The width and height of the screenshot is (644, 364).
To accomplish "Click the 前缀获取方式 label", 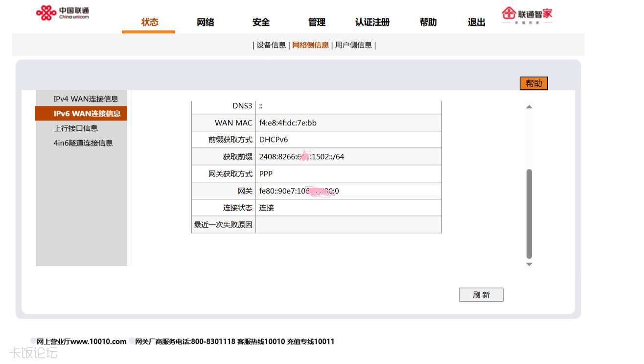I will [x=230, y=140].
